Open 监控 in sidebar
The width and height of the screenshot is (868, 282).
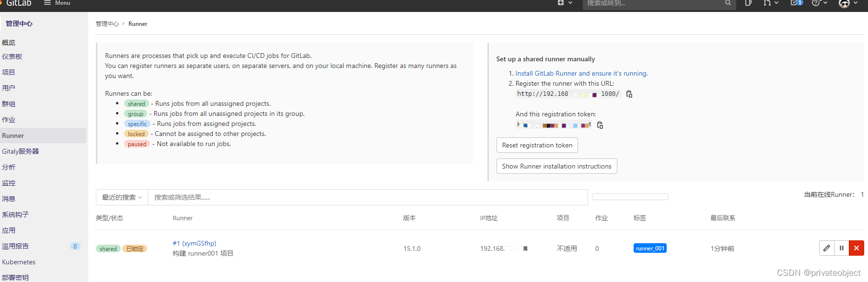click(x=9, y=183)
